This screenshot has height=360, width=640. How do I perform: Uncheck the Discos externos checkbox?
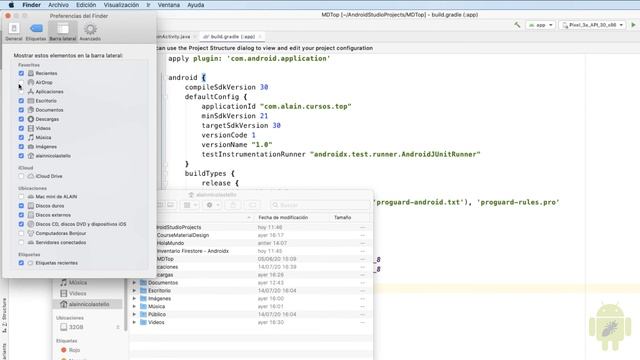point(21,215)
